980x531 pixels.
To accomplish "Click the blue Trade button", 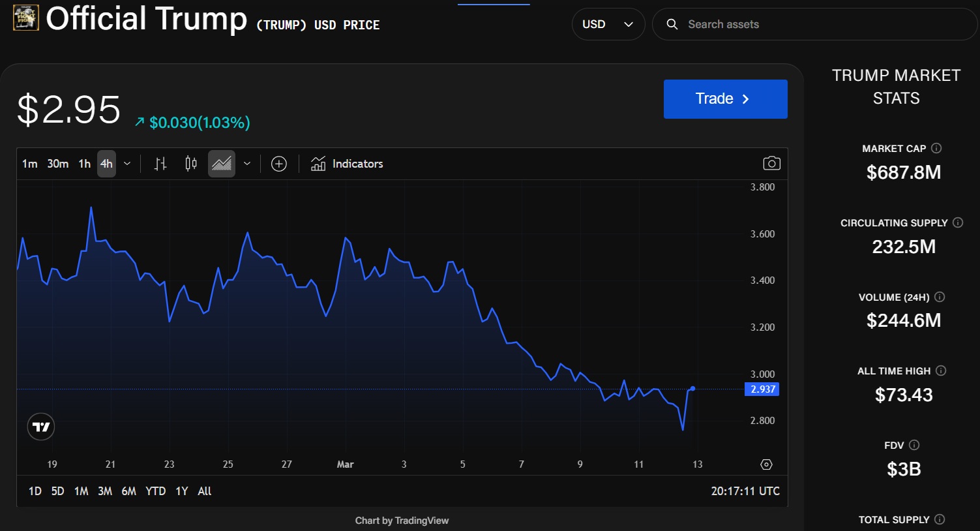I will [726, 99].
